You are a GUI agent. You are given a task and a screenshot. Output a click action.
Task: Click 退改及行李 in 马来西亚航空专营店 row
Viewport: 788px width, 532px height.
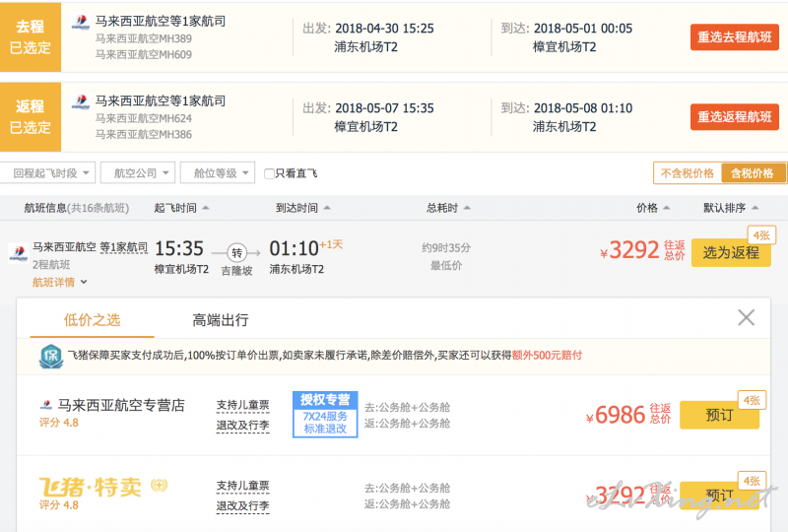pyautogui.click(x=242, y=426)
